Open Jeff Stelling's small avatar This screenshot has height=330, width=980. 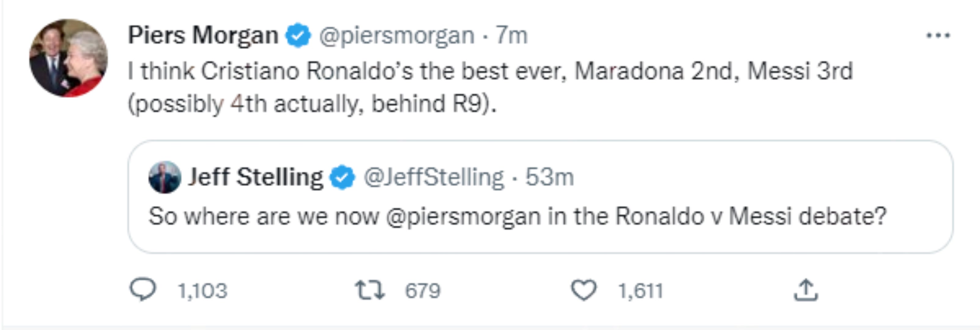click(x=164, y=177)
